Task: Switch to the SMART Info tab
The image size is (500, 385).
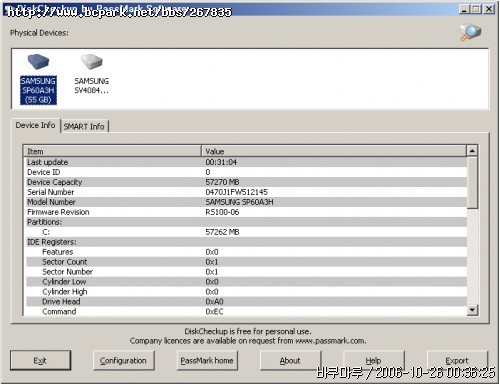Action: coord(84,126)
